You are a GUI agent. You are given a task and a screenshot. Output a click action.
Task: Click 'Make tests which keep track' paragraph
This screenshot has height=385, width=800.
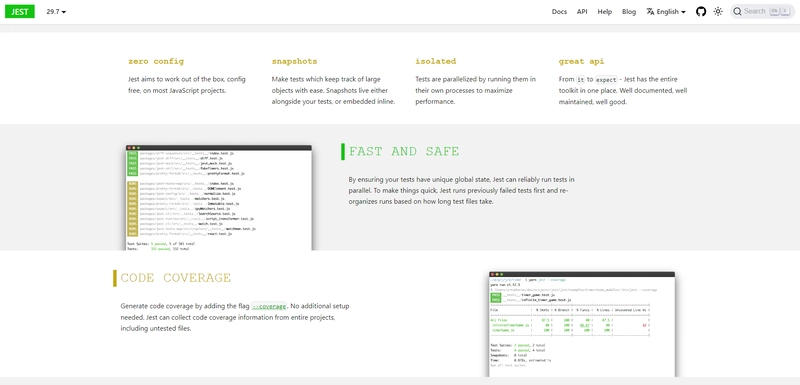334,91
